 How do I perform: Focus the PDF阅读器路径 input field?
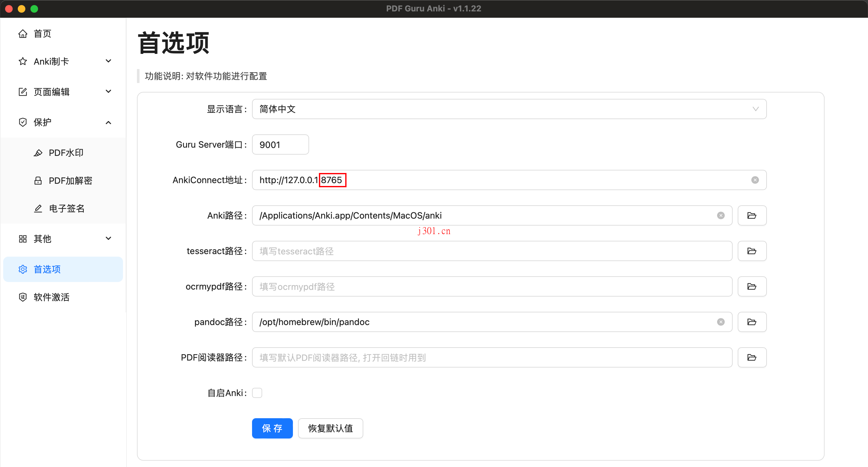[x=492, y=357]
